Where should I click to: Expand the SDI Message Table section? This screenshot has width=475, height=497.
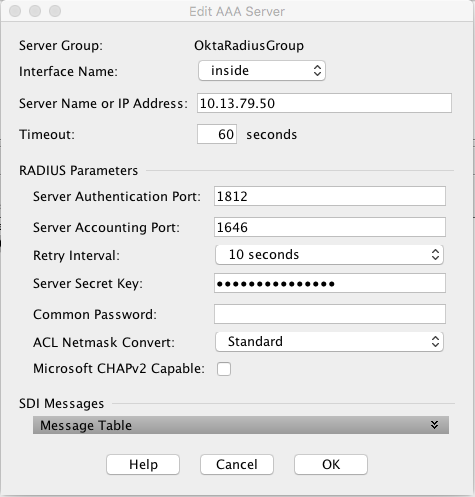(241, 425)
